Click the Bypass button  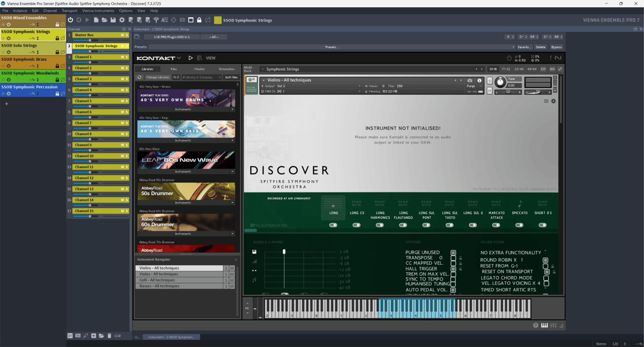pos(556,47)
